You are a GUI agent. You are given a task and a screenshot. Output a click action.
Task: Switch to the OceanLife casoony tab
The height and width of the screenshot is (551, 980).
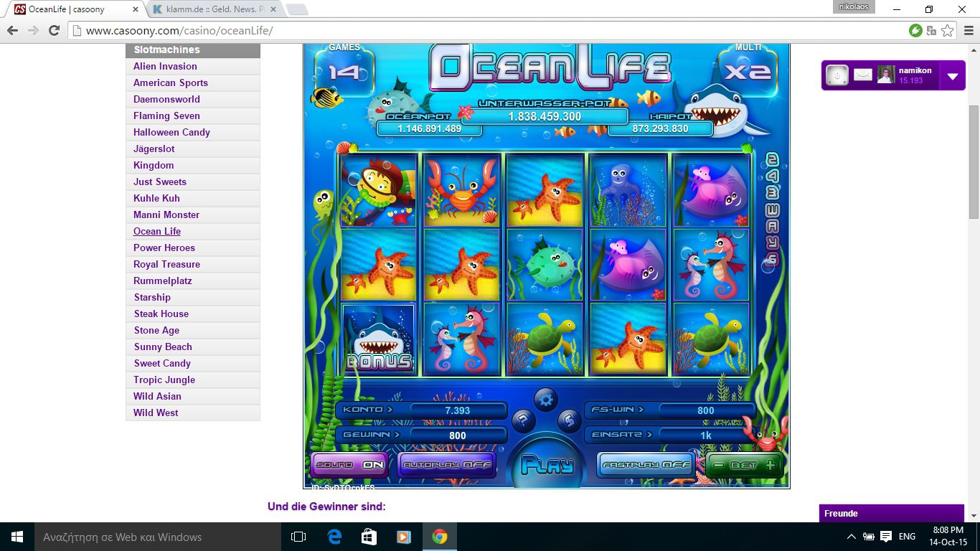pos(77,9)
